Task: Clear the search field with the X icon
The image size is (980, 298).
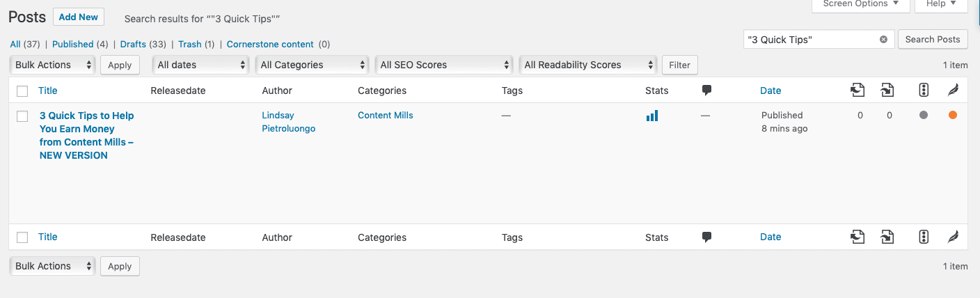Action: [x=883, y=40]
